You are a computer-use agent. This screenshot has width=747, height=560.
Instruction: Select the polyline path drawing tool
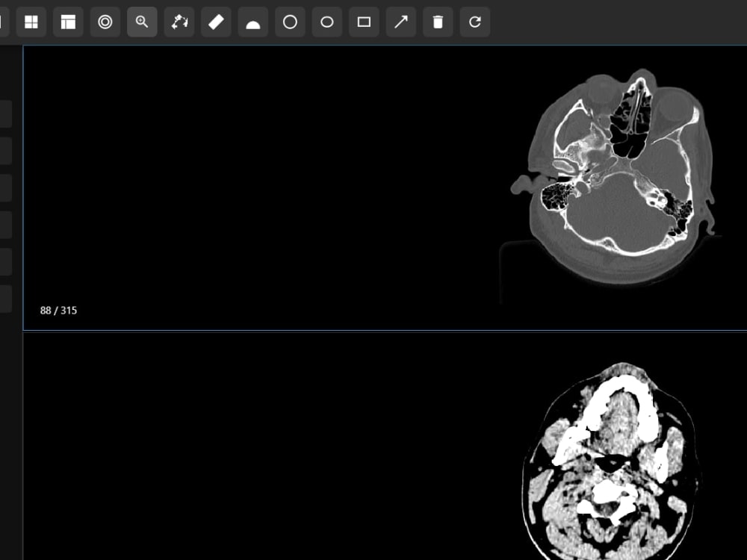point(179,22)
